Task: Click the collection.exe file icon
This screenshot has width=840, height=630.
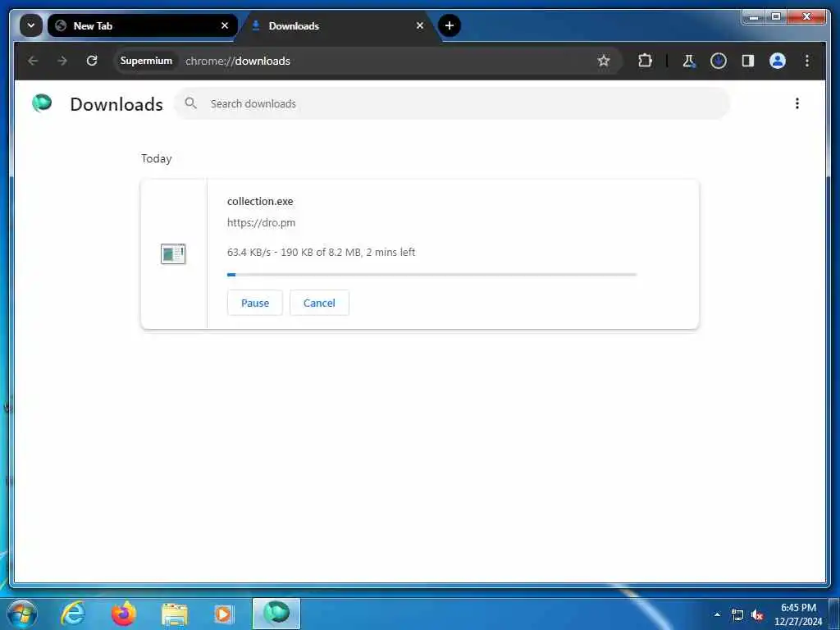Action: tap(173, 254)
